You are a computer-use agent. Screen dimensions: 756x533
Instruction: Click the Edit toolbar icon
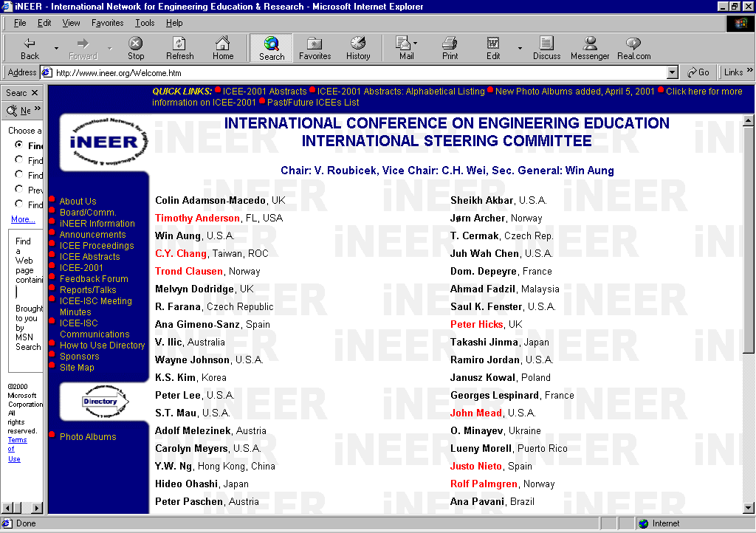(492, 48)
